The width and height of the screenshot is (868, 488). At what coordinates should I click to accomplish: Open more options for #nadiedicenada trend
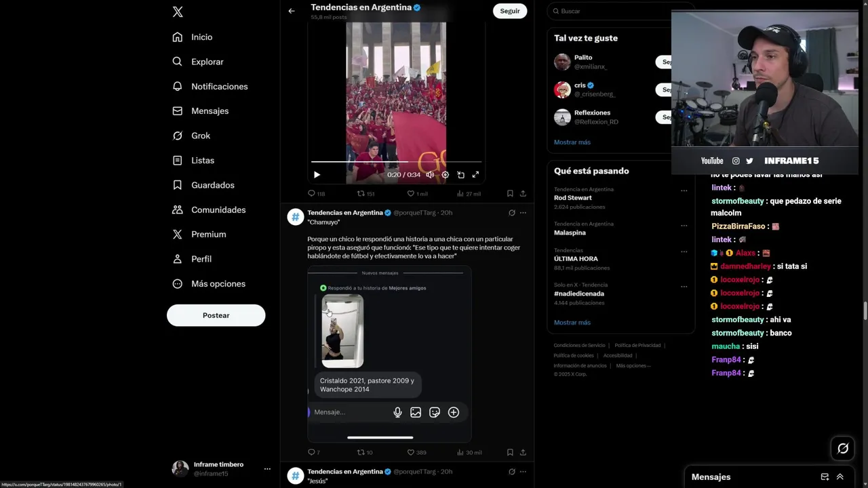click(x=684, y=287)
